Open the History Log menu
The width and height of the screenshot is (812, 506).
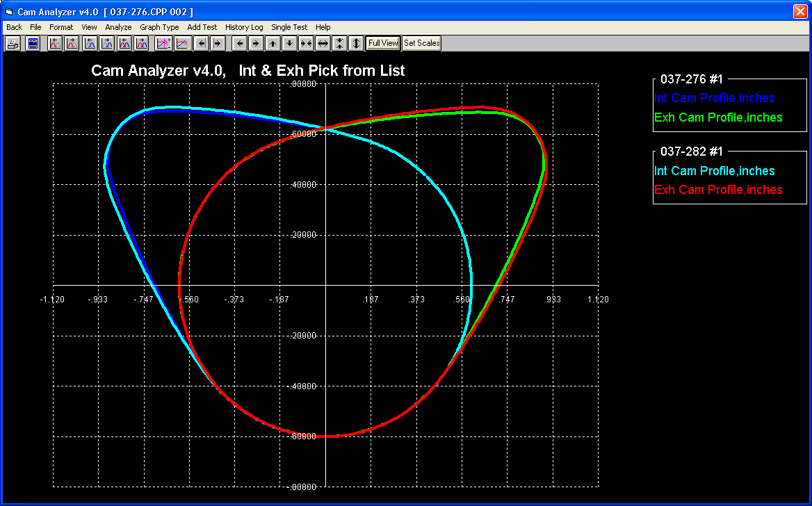(244, 27)
